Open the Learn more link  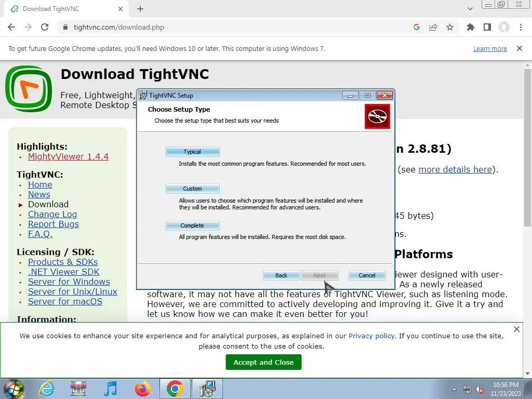pyautogui.click(x=490, y=48)
